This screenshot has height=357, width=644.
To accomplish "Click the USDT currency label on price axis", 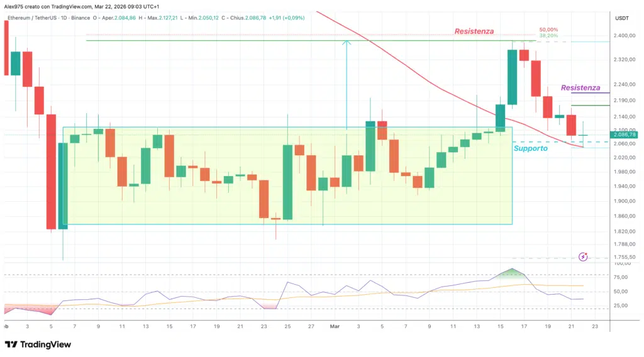I will click(x=623, y=19).
